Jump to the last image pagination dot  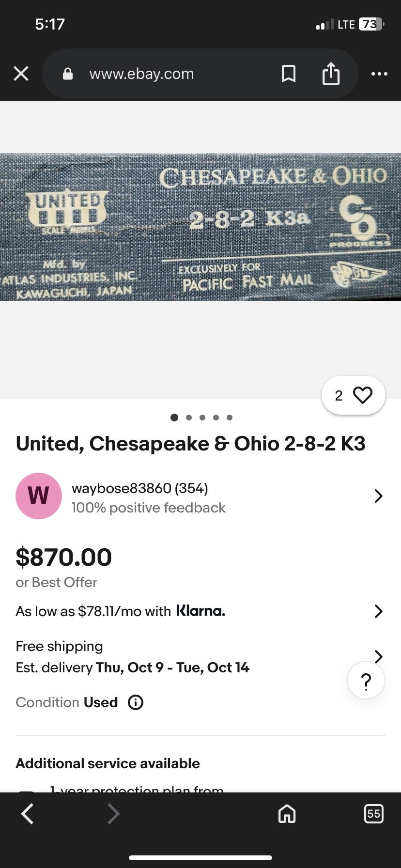click(x=230, y=418)
